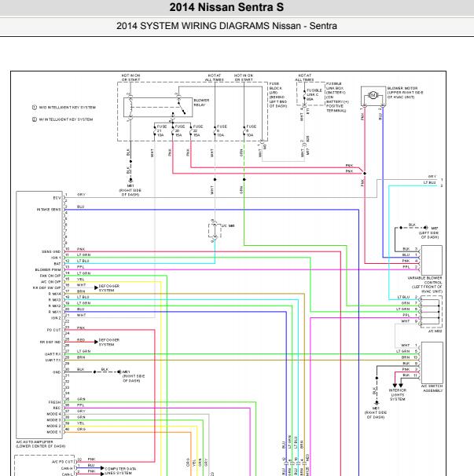Click the FUSE 20 15A label

179,130
